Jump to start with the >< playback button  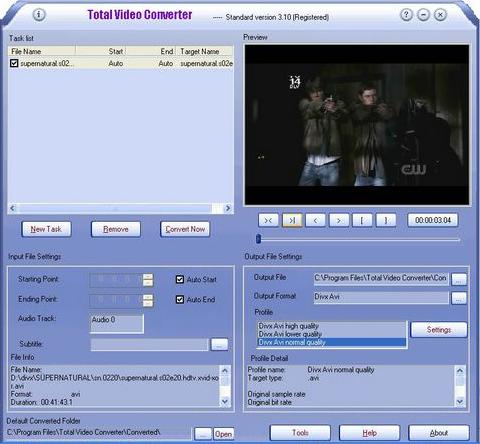[268, 220]
